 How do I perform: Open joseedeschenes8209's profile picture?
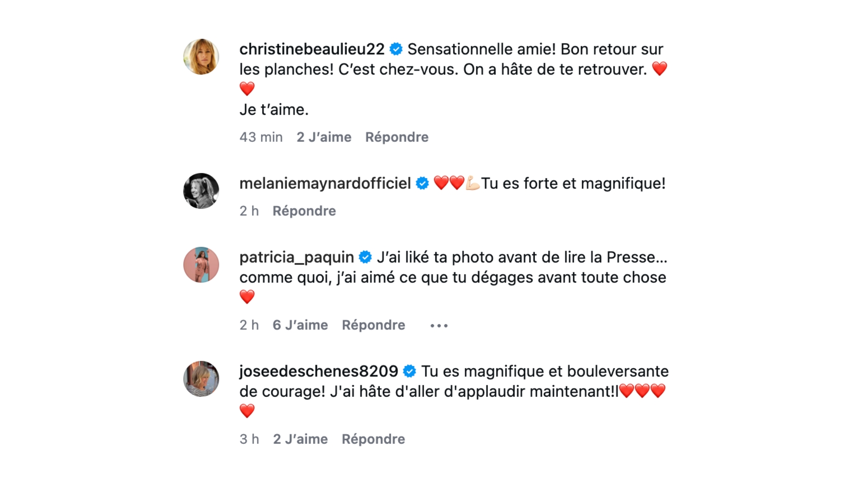201,379
